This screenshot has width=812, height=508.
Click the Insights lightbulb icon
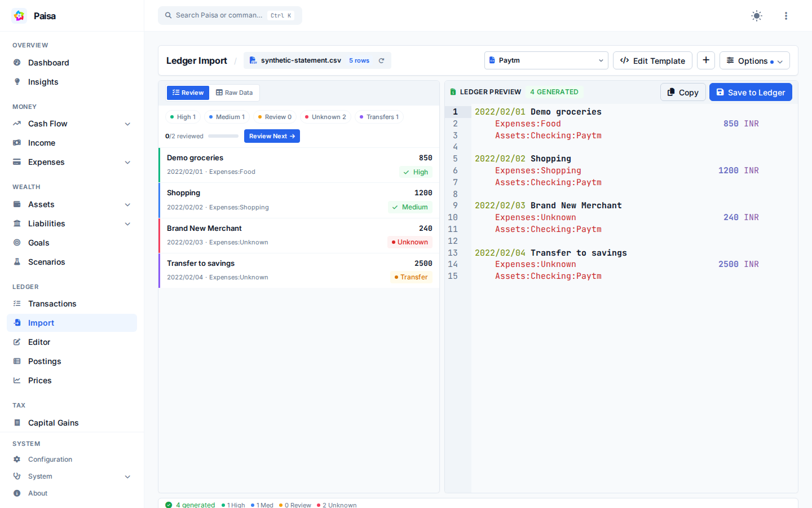coord(17,82)
